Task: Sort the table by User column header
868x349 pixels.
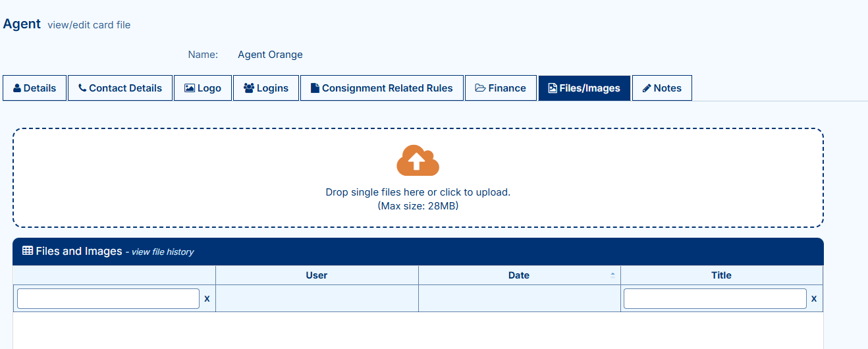Action: click(x=317, y=275)
